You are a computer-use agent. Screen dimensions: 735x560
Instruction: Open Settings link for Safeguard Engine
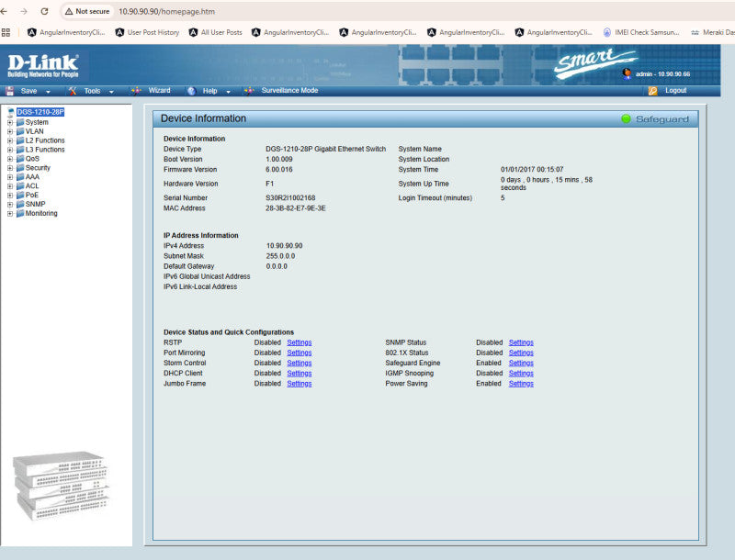521,364
